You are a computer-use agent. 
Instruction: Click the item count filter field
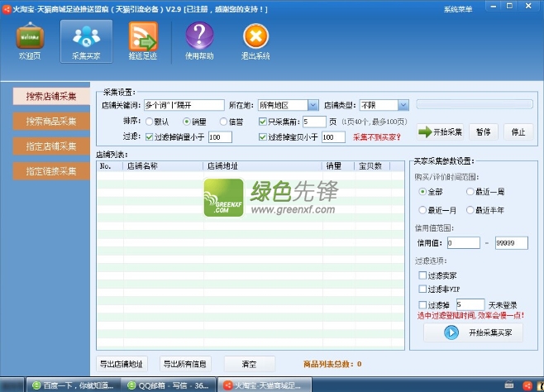(x=333, y=137)
